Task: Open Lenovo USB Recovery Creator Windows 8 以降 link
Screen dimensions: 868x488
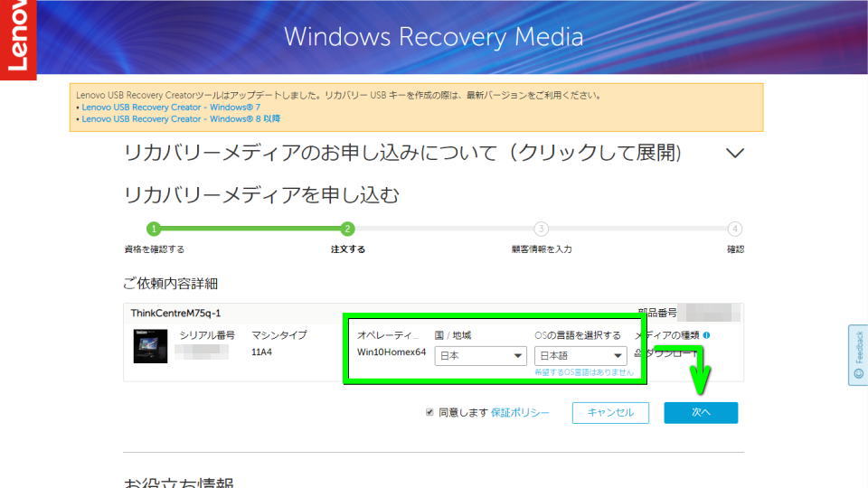Action: tap(181, 119)
